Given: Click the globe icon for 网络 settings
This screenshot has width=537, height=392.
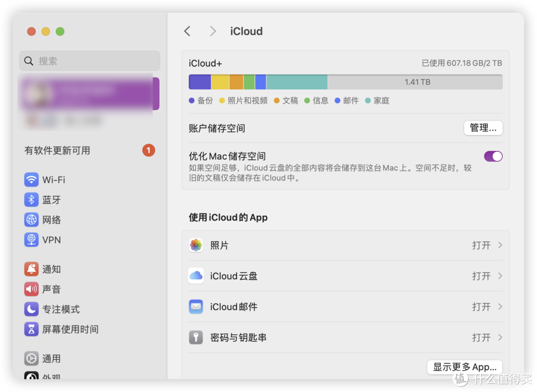Looking at the screenshot, I should (x=31, y=219).
